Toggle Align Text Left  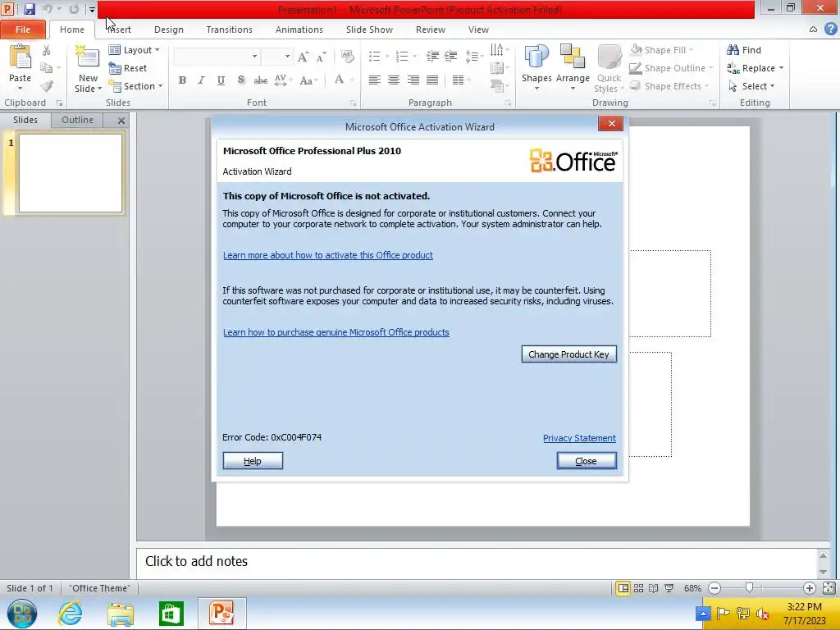pos(374,80)
